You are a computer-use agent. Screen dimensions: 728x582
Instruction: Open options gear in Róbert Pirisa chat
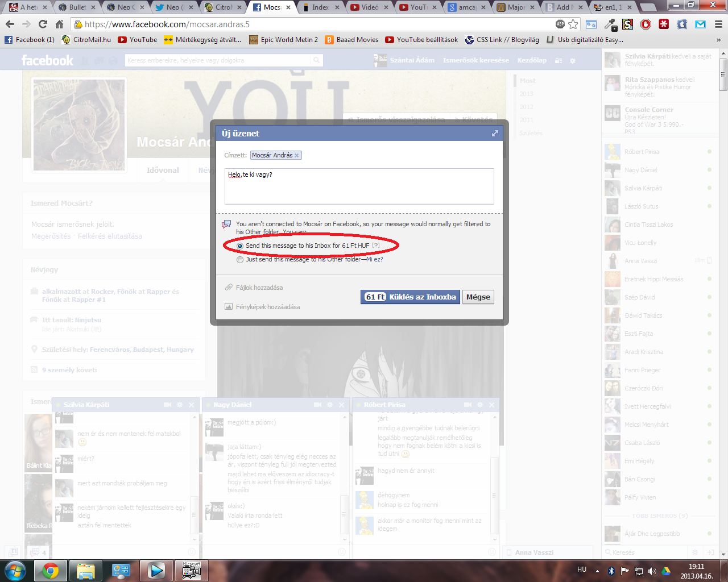click(x=480, y=405)
